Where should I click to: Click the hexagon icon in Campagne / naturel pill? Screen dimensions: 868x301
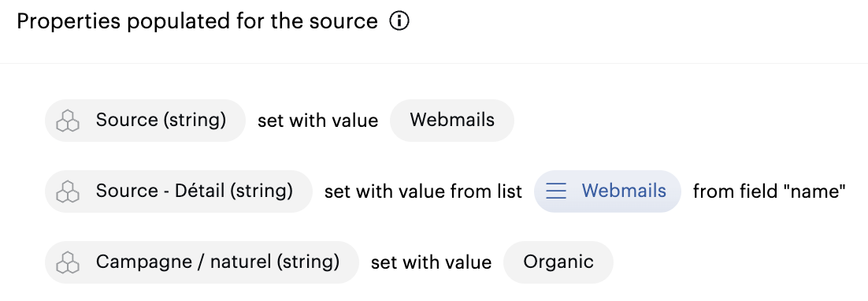coord(68,262)
